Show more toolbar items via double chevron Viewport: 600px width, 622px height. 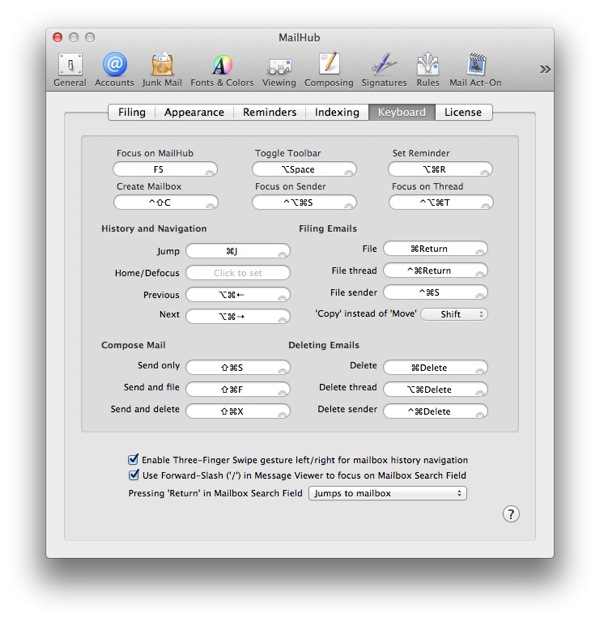click(545, 69)
